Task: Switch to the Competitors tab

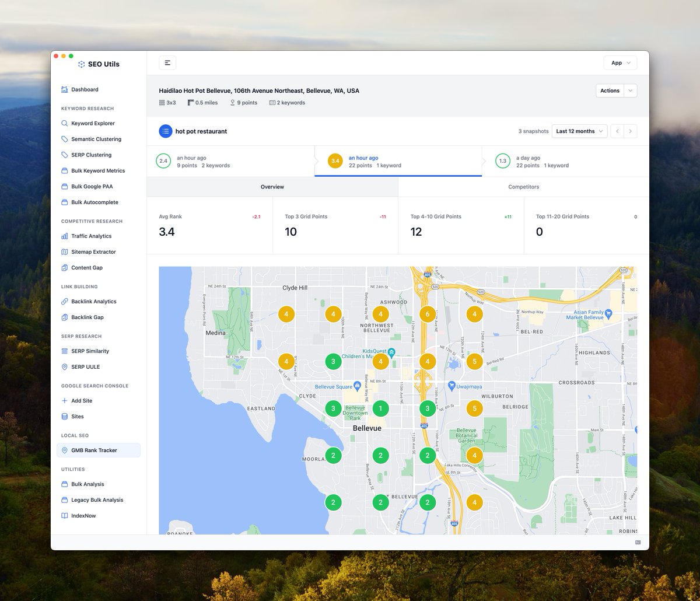Action: 523,187
